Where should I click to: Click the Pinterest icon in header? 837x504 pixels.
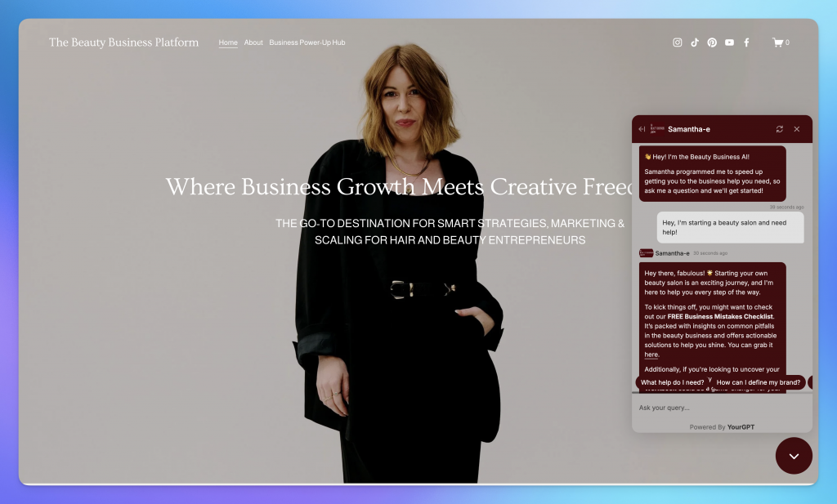712,42
